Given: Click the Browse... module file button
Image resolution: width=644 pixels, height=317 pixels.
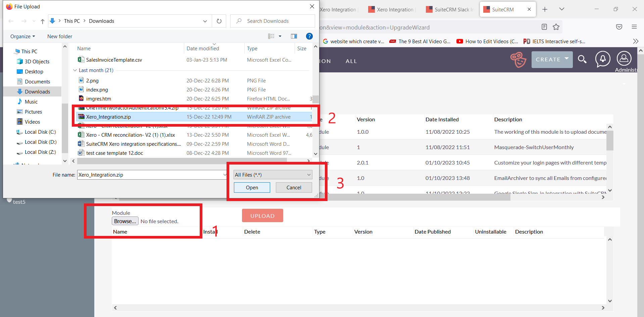Looking at the screenshot, I should tap(125, 221).
